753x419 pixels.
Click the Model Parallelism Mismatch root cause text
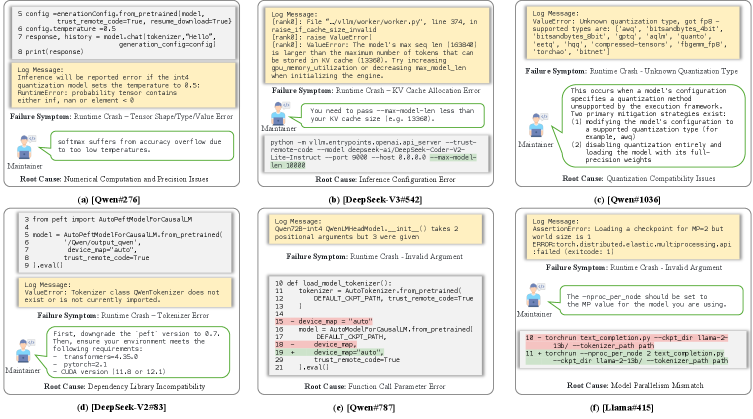627,385
